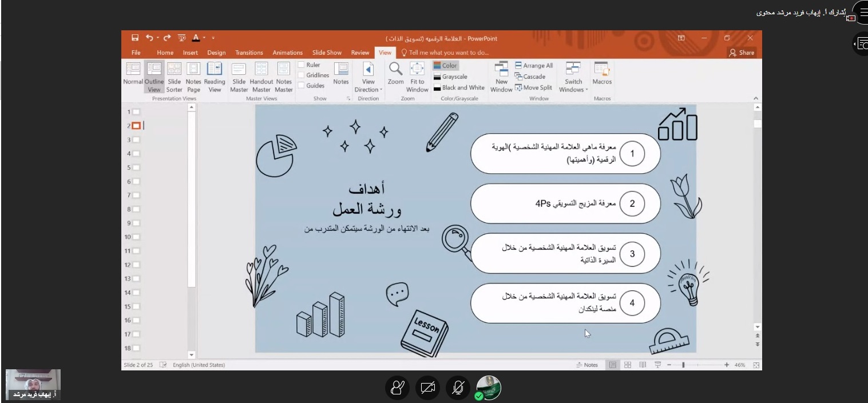The height and width of the screenshot is (403, 868).
Task: Open Notes Page view
Action: tap(193, 77)
